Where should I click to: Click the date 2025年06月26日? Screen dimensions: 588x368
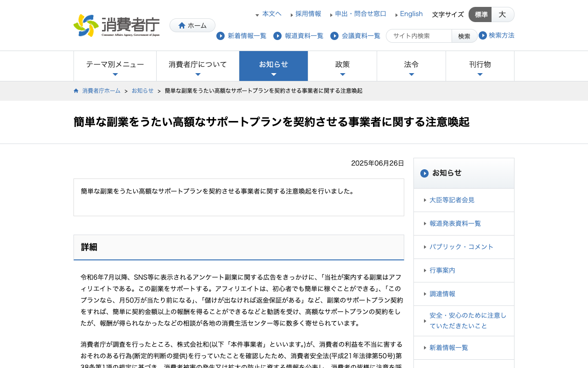click(x=378, y=163)
